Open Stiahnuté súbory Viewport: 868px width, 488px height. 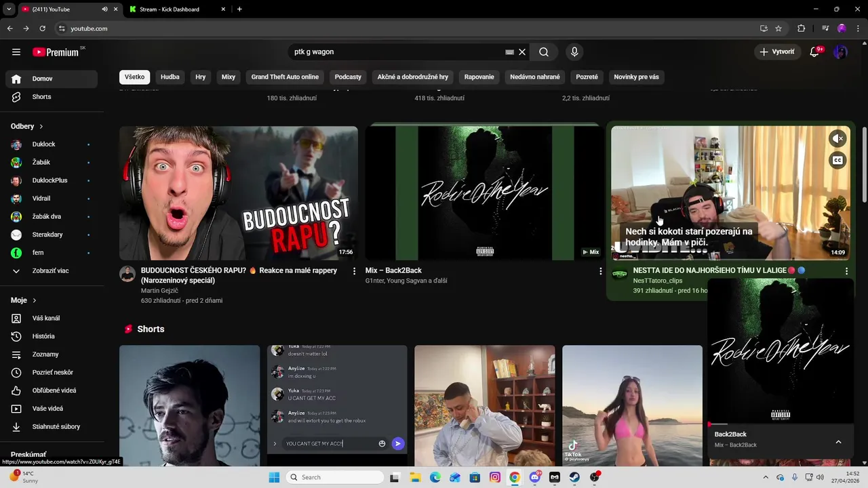click(52, 426)
